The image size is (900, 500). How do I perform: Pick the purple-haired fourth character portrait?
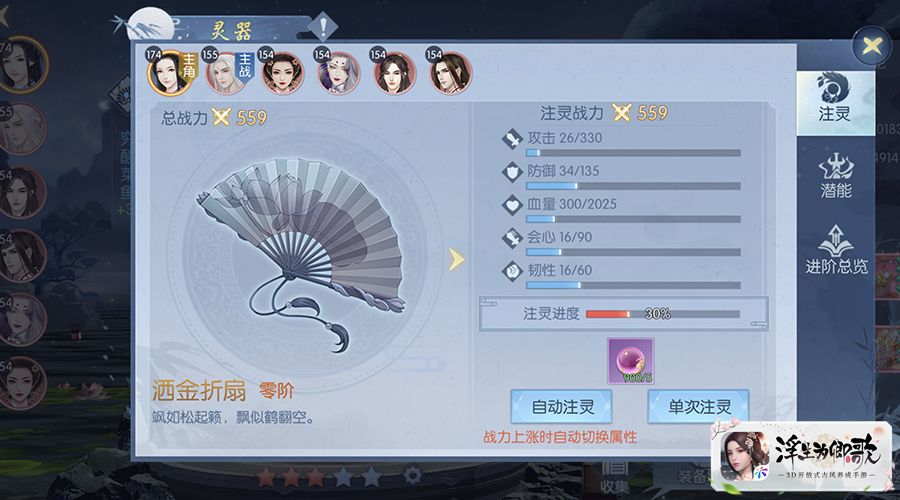pyautogui.click(x=338, y=73)
